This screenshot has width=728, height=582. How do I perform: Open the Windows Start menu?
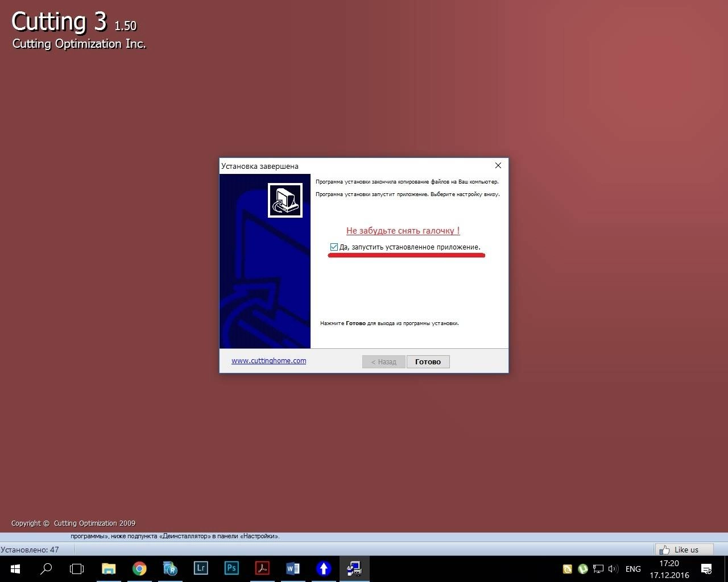(15, 568)
